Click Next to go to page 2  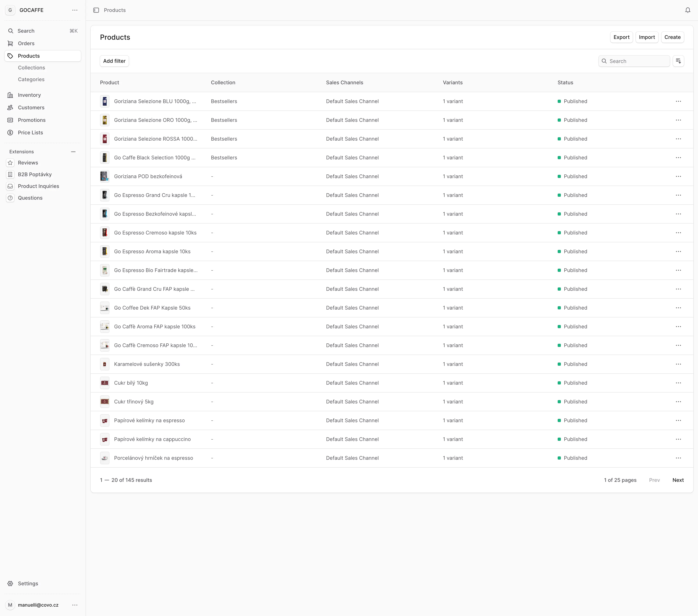pos(678,480)
